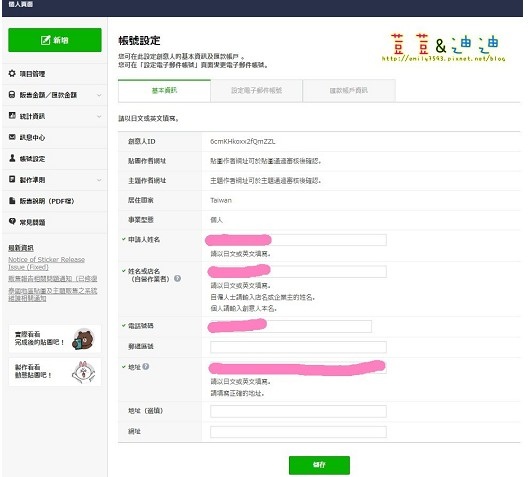Image resolution: width=528 pixels, height=477 pixels.
Task: Select 項目管理 menu item
Action: (55, 74)
